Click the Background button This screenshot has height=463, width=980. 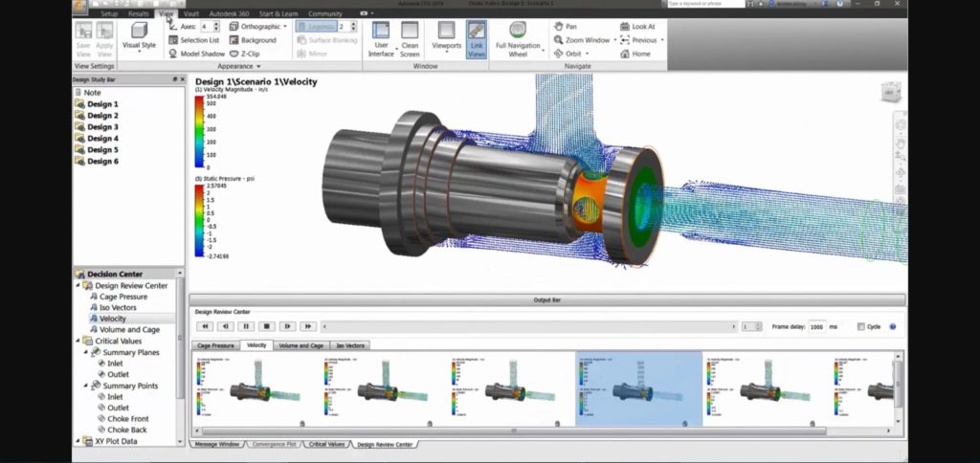point(253,40)
